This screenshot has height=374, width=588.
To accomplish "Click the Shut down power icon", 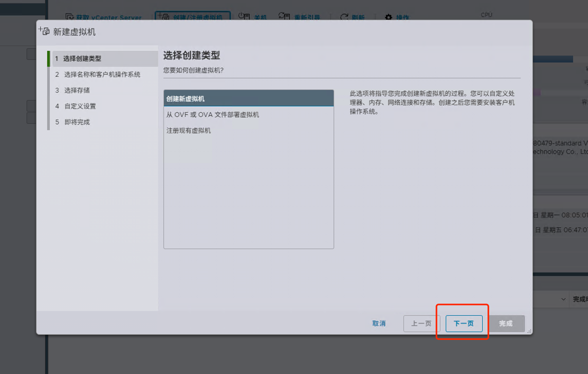I will 244,16.
